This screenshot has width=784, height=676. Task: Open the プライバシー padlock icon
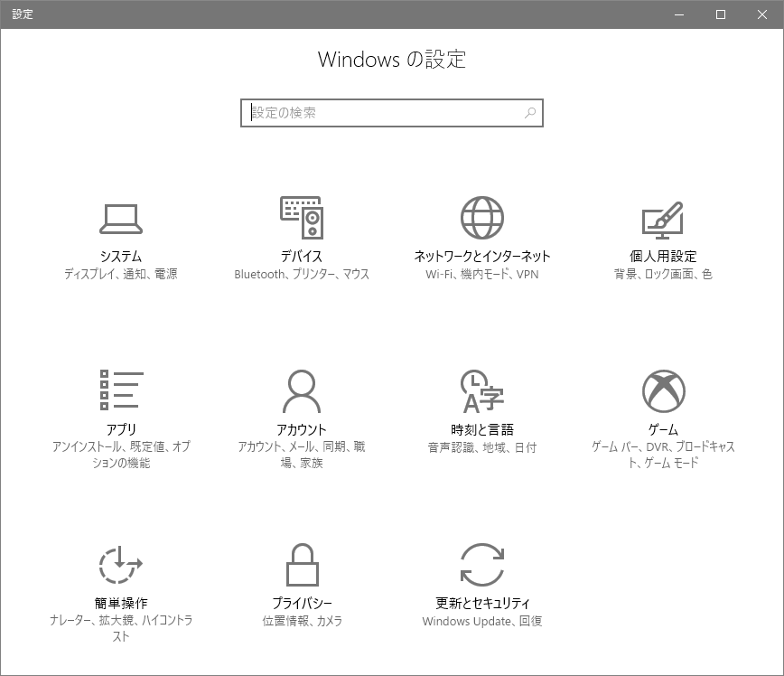[302, 565]
